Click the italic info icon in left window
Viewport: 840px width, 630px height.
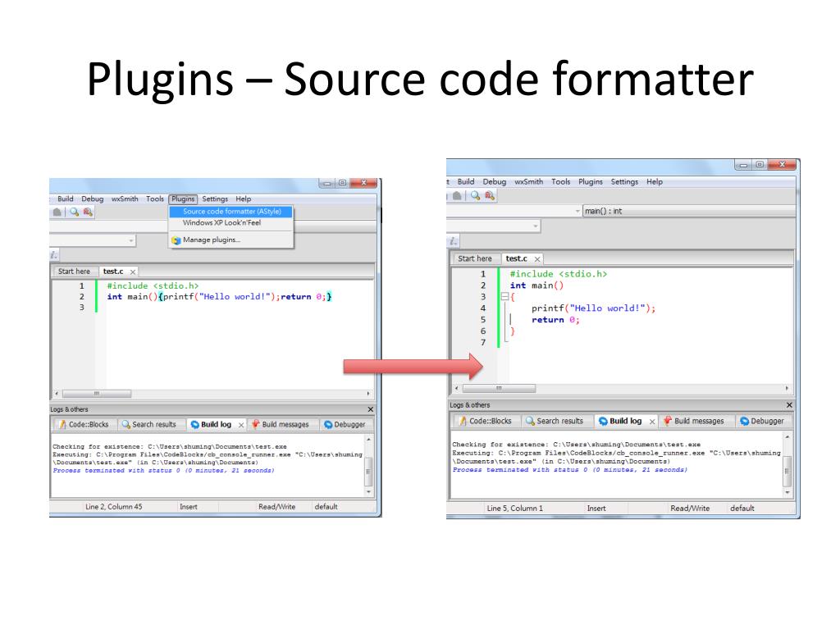pyautogui.click(x=53, y=255)
